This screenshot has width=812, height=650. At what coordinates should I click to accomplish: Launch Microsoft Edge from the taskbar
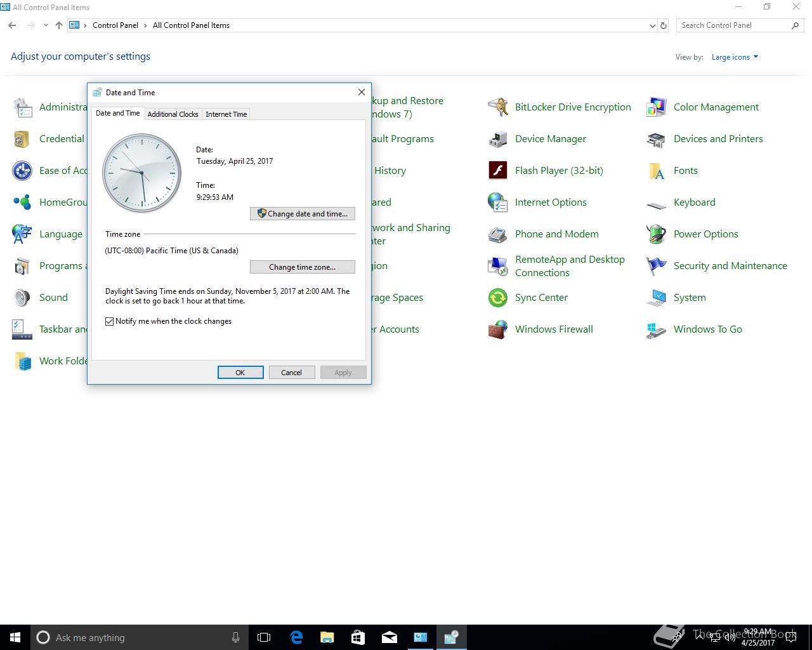(296, 637)
